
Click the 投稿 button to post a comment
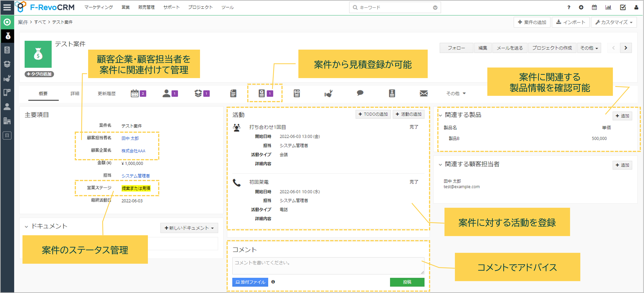[407, 282]
